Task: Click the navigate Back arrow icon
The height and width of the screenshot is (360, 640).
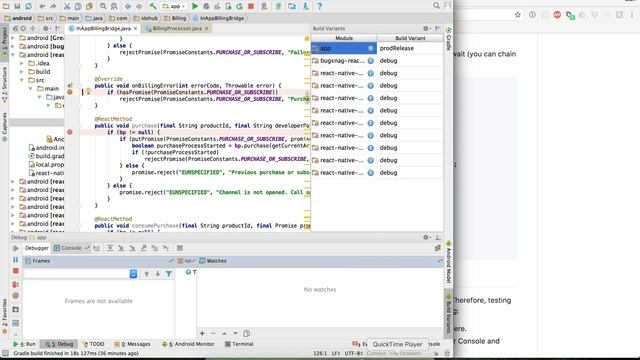Action: click(128, 6)
